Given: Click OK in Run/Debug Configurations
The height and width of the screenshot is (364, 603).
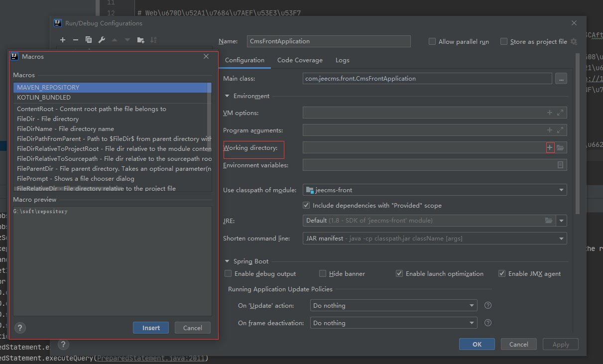Looking at the screenshot, I should click(477, 344).
